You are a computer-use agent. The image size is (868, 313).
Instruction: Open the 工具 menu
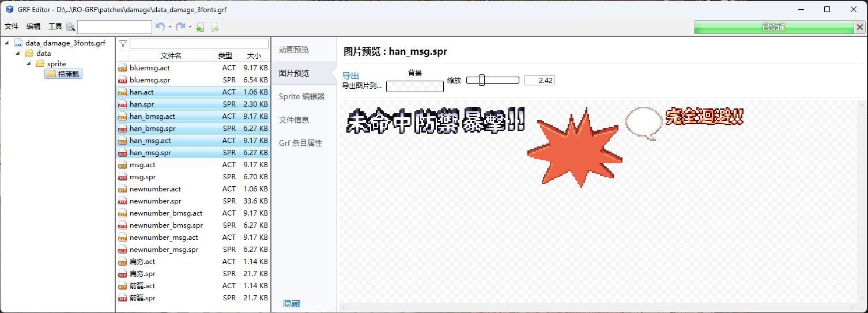(x=55, y=27)
